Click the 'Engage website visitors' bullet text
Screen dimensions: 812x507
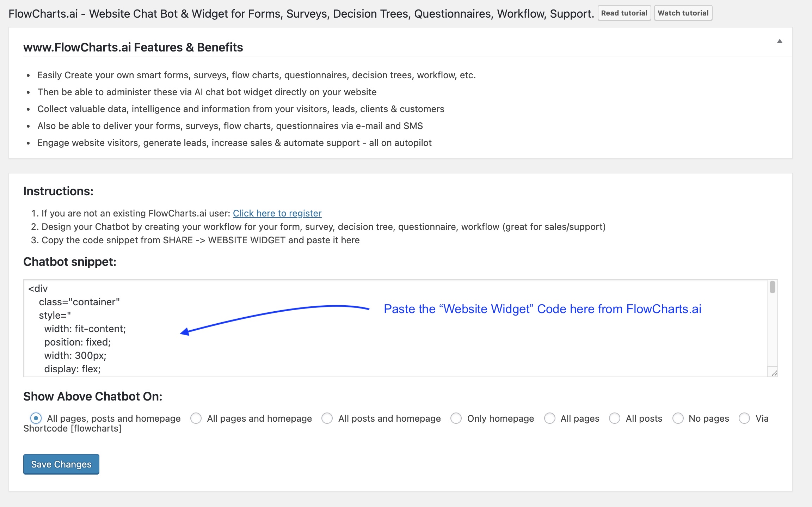click(234, 143)
